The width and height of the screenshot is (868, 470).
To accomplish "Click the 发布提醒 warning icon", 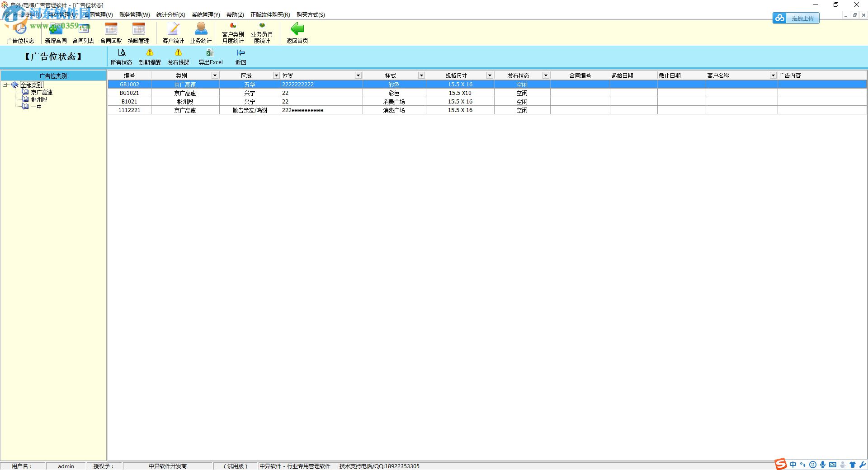I will coord(178,57).
